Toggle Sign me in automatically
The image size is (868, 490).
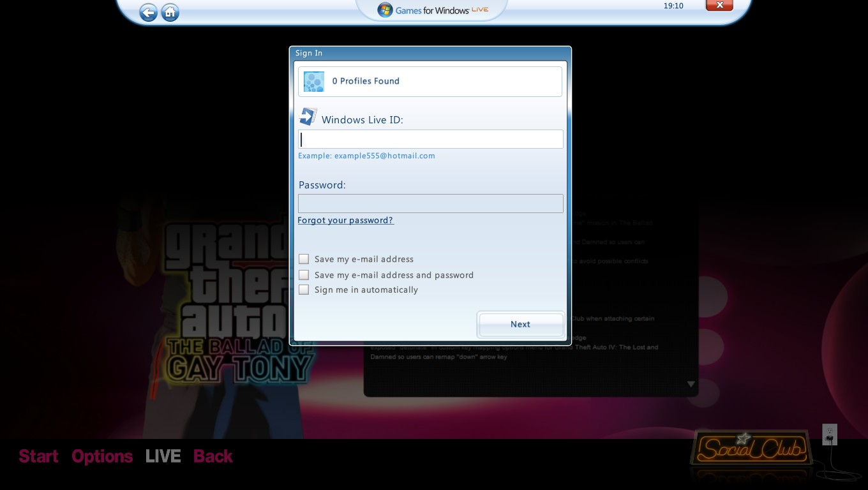tap(304, 290)
